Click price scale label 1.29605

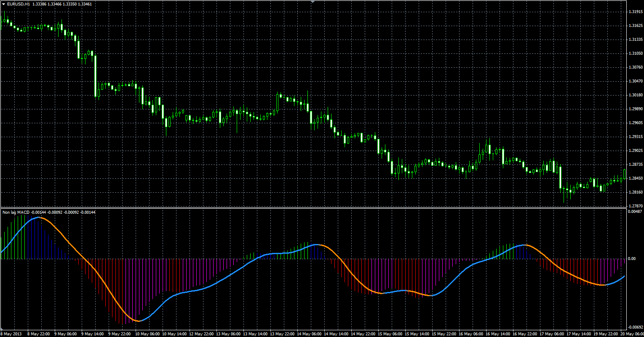point(636,122)
